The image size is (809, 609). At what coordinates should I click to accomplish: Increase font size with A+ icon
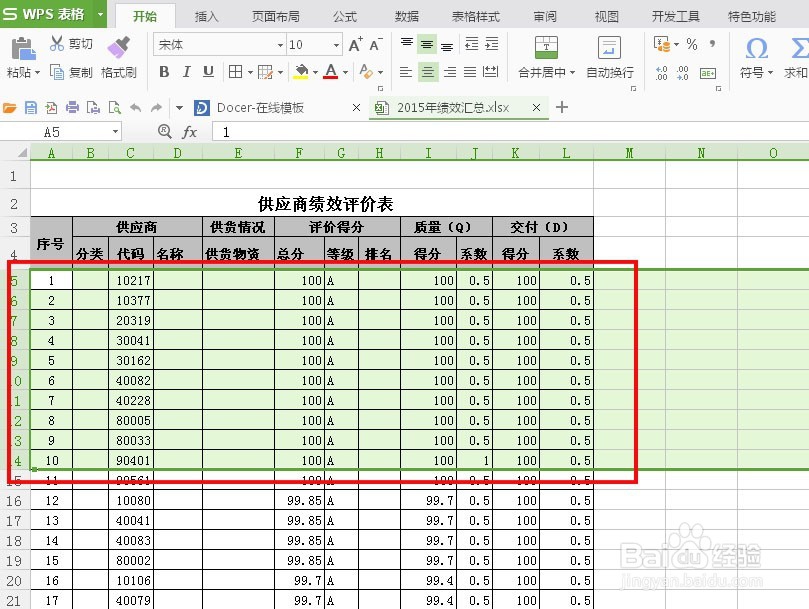tap(355, 44)
